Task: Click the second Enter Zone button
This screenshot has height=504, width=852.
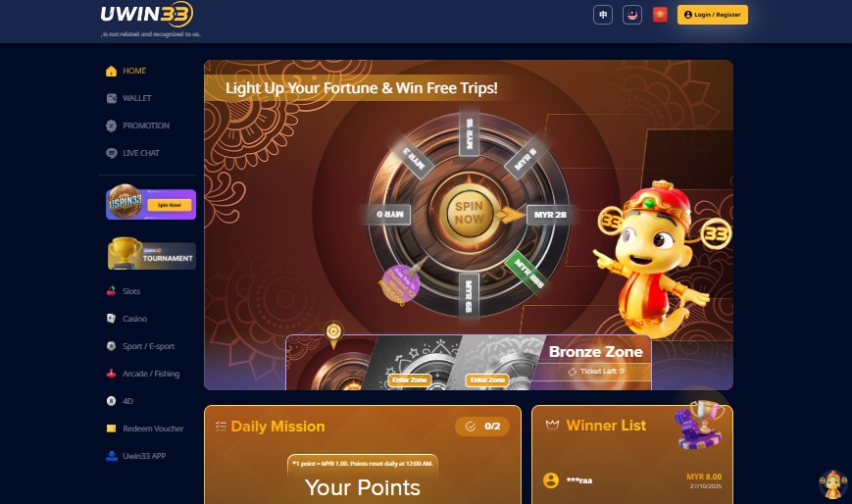Action: [x=487, y=379]
